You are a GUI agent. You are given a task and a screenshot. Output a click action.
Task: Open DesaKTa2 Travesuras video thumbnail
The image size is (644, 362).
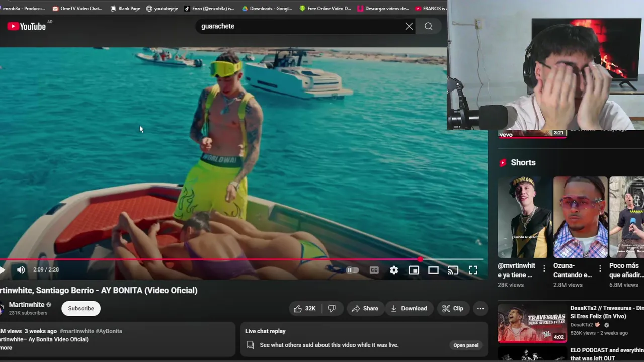[x=532, y=323]
